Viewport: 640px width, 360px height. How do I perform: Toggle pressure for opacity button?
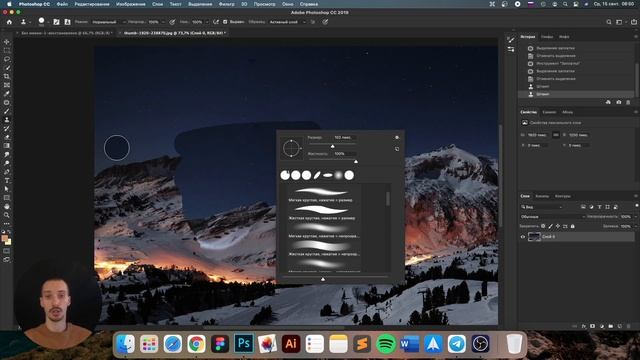[x=172, y=22]
